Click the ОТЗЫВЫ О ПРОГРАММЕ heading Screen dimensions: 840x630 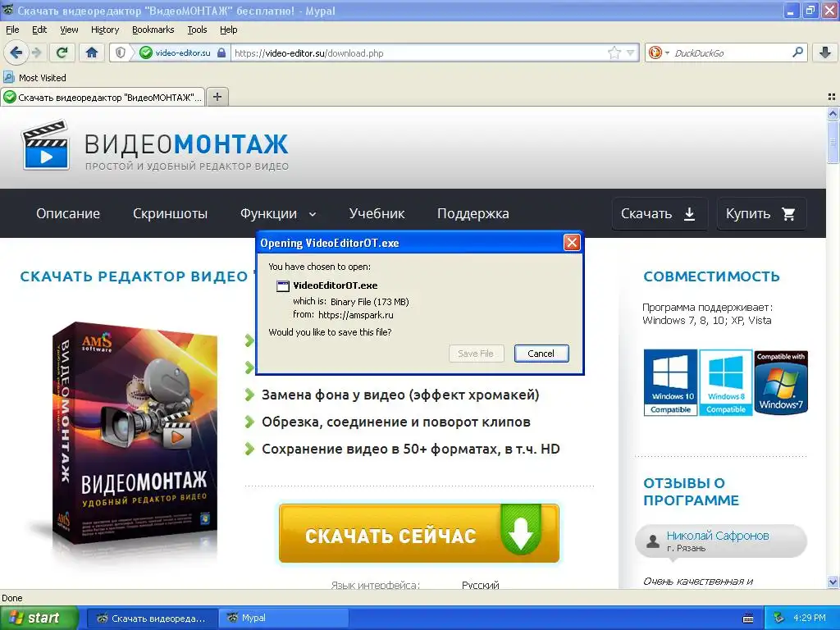691,492
